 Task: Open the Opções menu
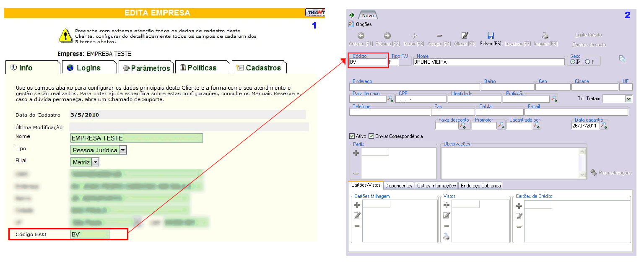tap(361, 24)
